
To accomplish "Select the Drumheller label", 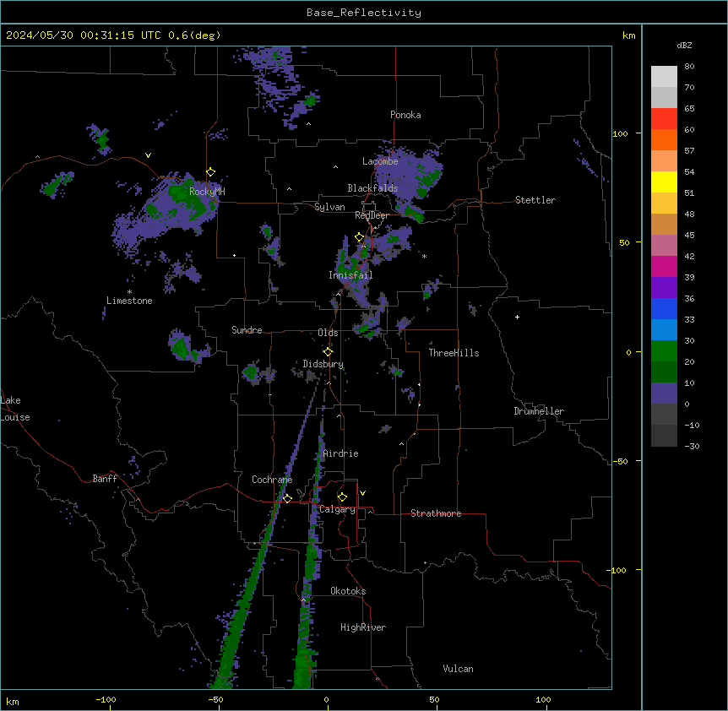I will (x=539, y=411).
